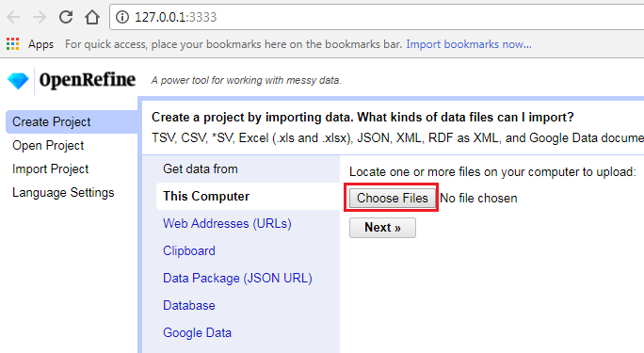Switch to Import Project tab

coord(51,168)
